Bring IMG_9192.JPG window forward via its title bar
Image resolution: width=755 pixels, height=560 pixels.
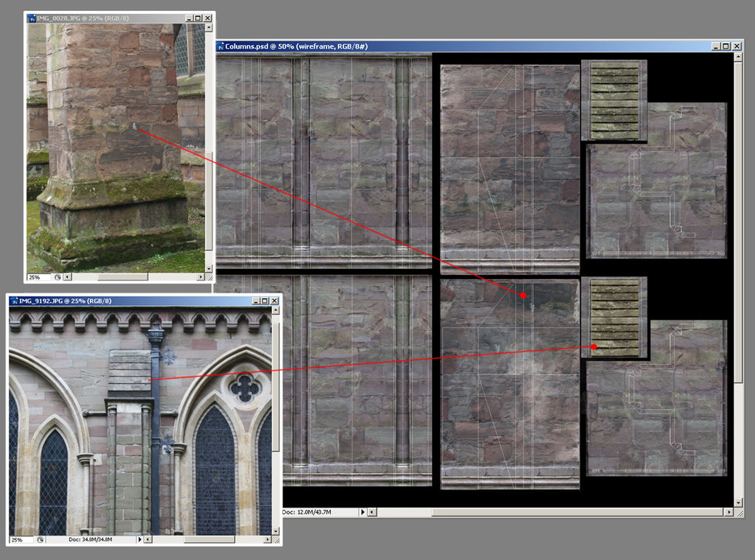click(147, 299)
